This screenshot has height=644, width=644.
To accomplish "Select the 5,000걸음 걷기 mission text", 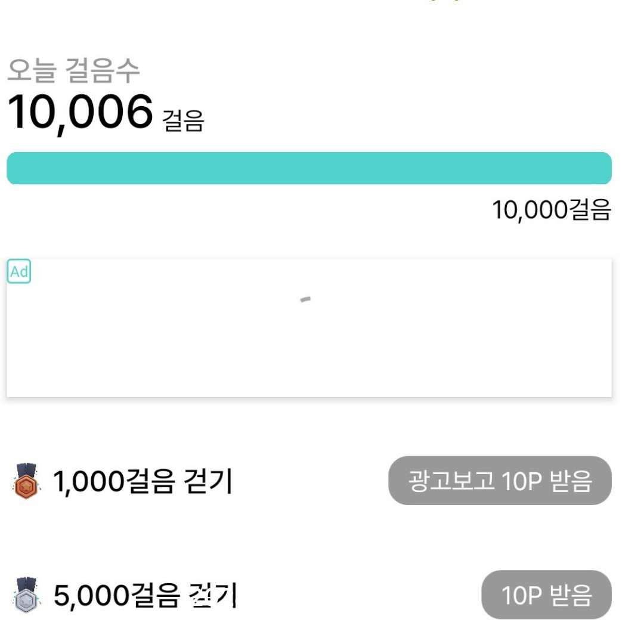I will click(x=145, y=595).
